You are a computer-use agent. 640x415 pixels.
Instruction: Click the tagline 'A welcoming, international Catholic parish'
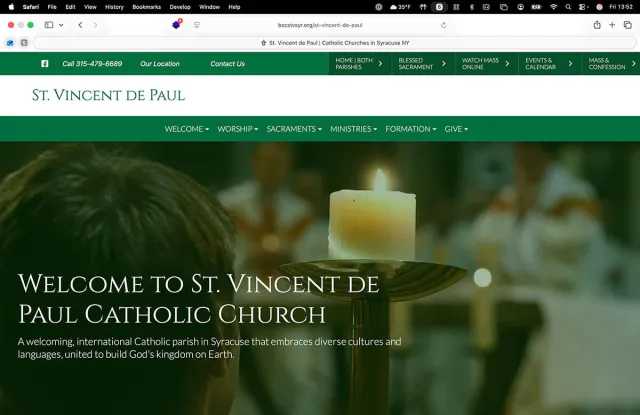coord(209,348)
